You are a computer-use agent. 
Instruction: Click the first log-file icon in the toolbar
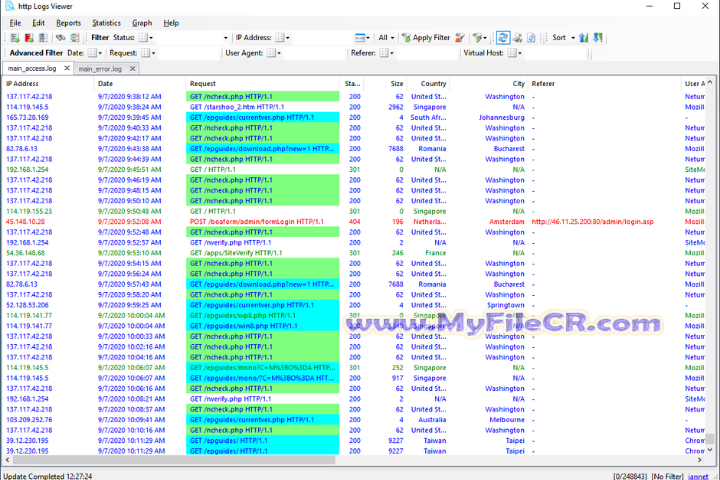click(15, 38)
